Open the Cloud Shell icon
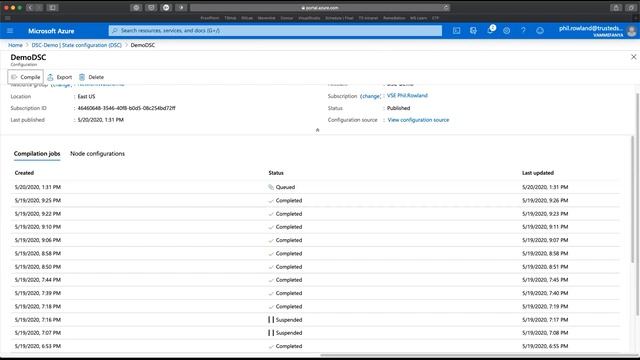Viewport: 640px width, 360px height. 456,31
